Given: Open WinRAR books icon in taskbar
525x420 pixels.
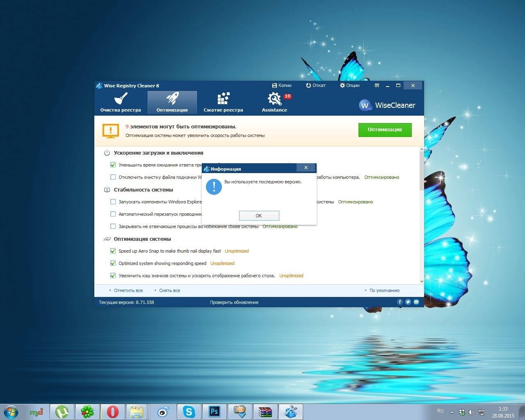Looking at the screenshot, I should [265, 412].
